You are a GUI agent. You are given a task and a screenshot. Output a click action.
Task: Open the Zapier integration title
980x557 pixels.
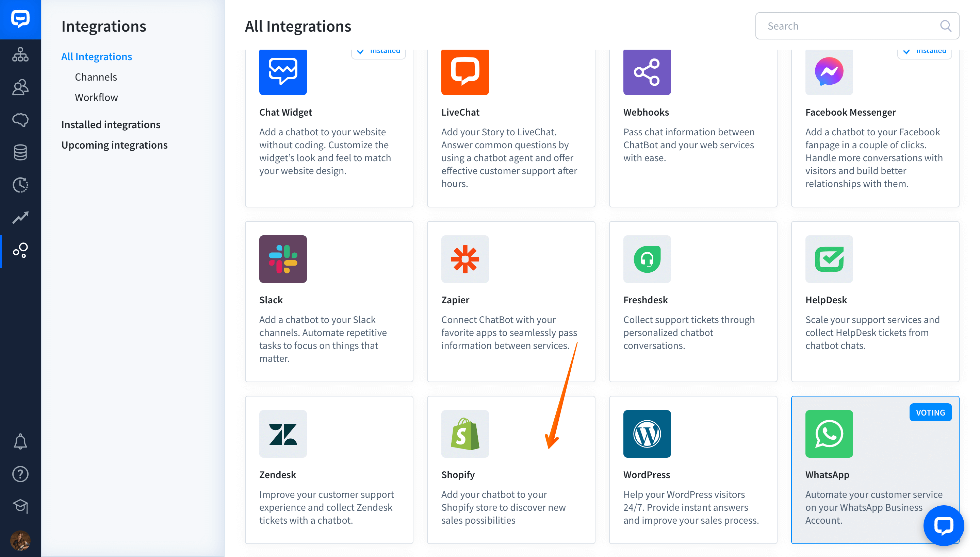(455, 300)
